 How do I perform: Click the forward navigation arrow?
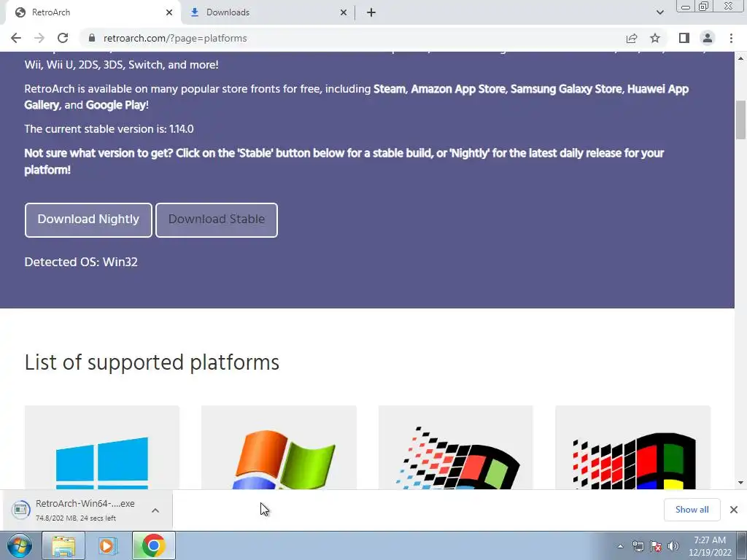click(39, 38)
